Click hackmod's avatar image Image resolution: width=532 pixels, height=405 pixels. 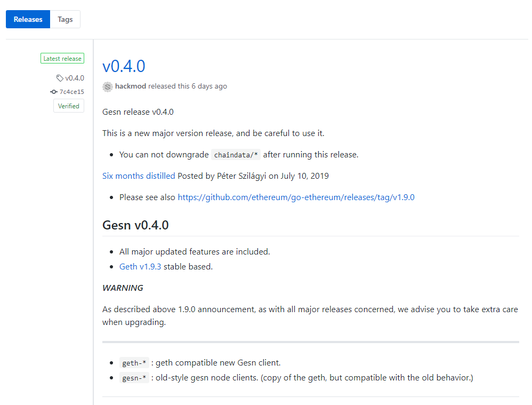point(108,86)
